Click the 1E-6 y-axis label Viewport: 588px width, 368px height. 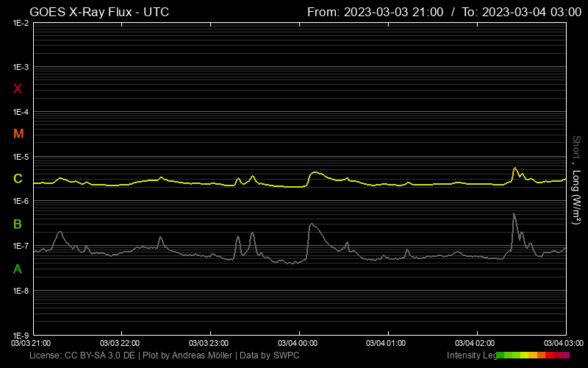pos(21,201)
